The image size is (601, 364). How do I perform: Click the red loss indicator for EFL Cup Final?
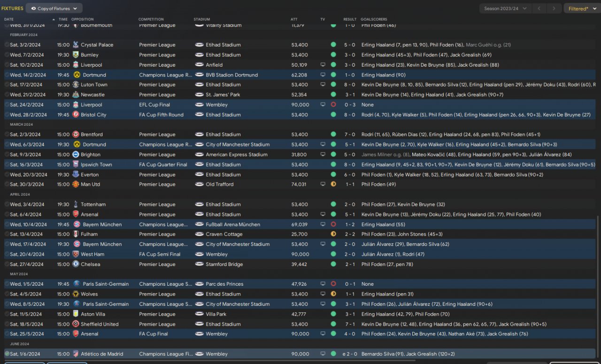pos(333,105)
